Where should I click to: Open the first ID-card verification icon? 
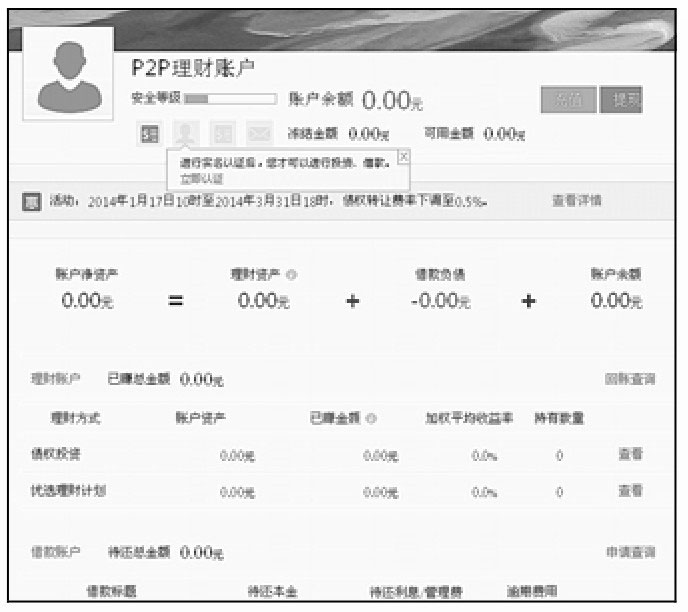149,134
